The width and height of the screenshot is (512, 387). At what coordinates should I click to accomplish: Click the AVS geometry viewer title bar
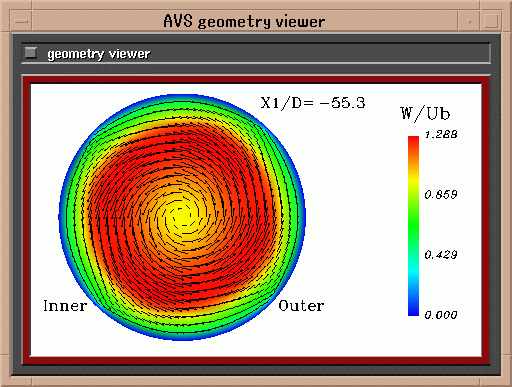pyautogui.click(x=244, y=21)
